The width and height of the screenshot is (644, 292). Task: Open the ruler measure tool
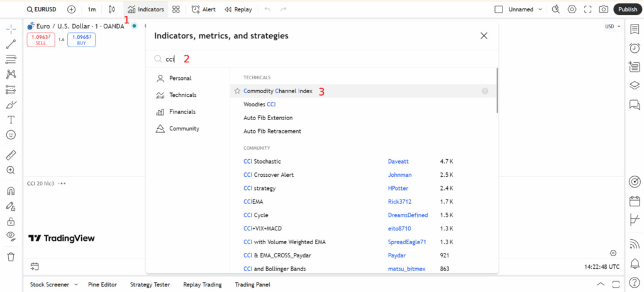pyautogui.click(x=11, y=155)
